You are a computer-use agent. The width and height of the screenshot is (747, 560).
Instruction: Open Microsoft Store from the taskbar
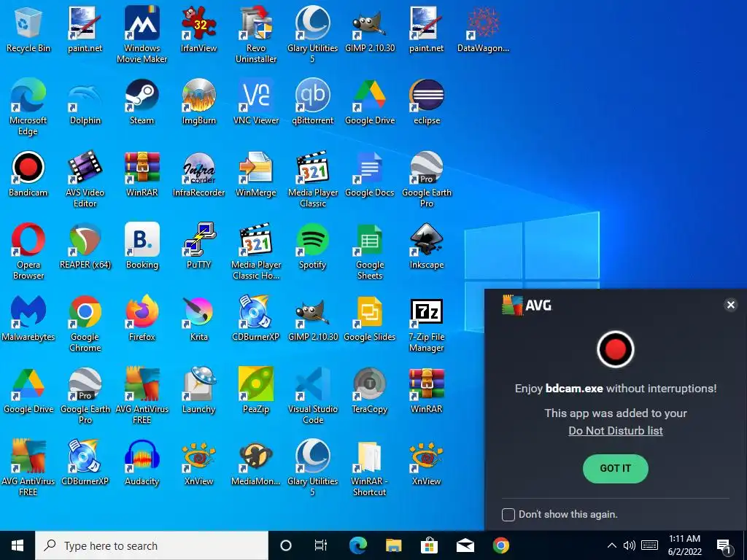pos(429,545)
